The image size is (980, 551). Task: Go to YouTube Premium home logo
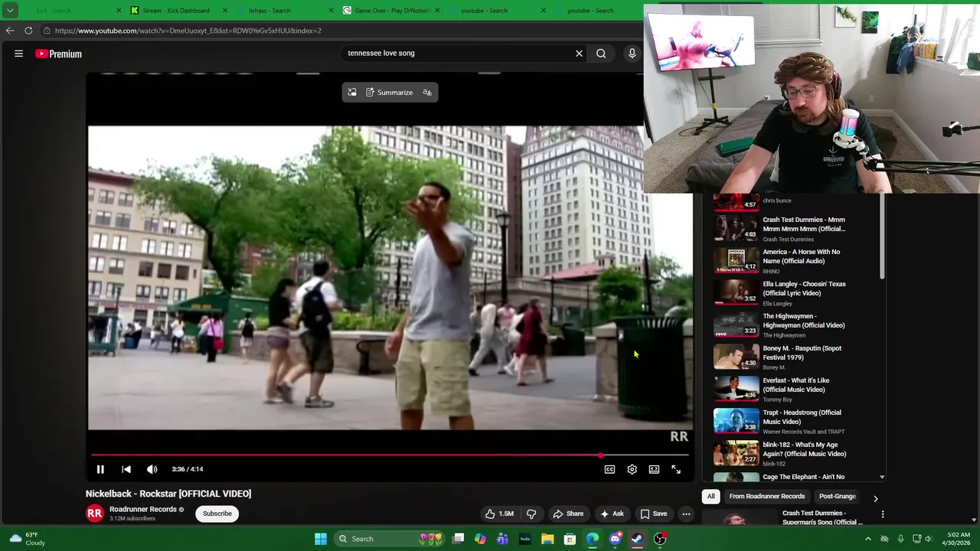coord(59,54)
